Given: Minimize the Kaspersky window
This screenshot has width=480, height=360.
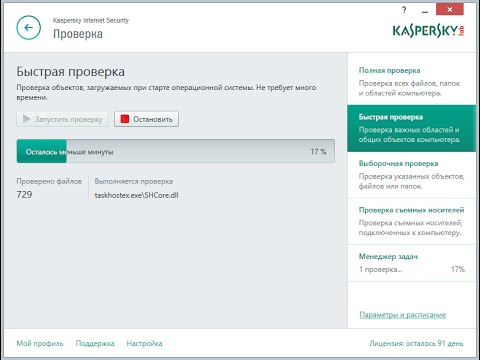Looking at the screenshot, I should (425, 12).
